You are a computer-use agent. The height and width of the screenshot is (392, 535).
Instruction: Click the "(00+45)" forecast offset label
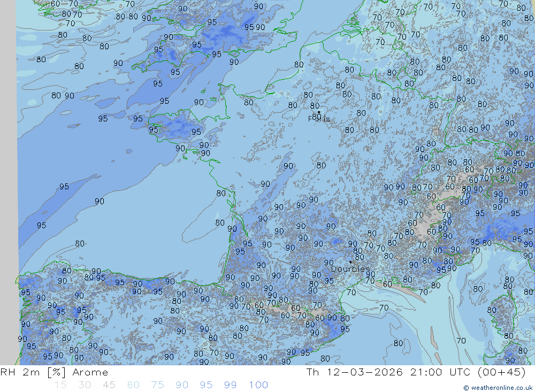click(501, 372)
